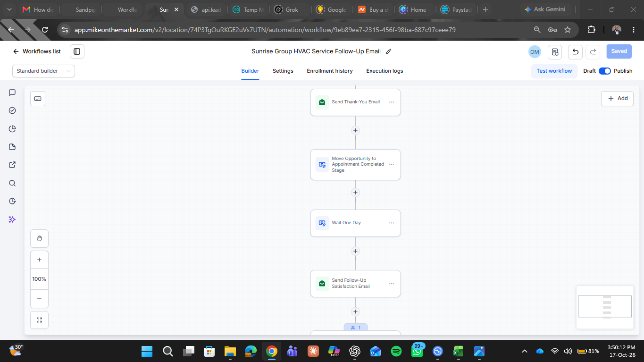Image resolution: width=644 pixels, height=362 pixels.
Task: Click the fit-to-screen icon
Action: point(39,320)
